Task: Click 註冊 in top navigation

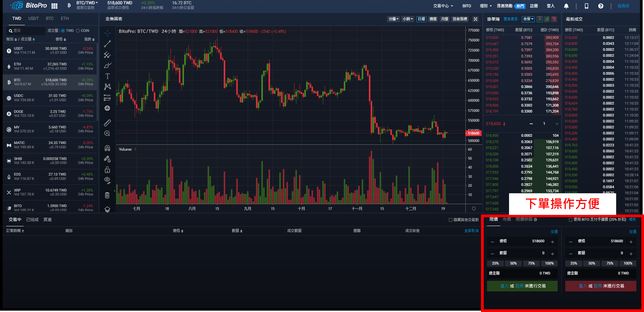Action: (x=534, y=6)
